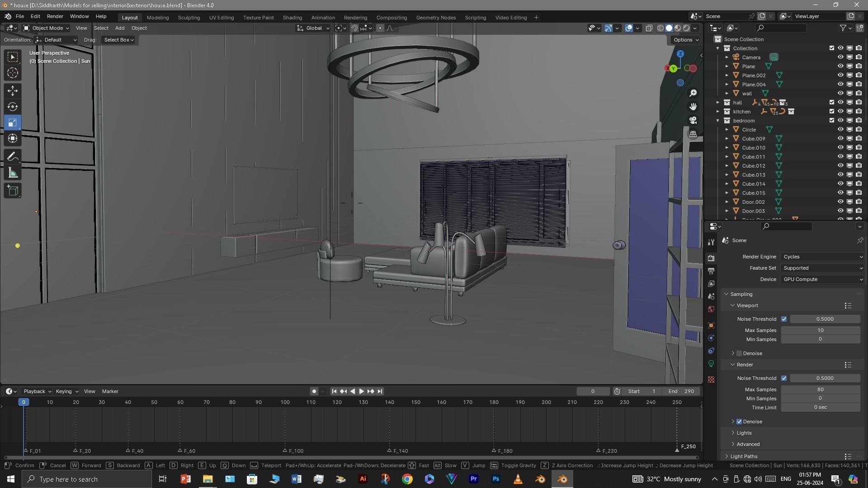This screenshot has width=868, height=488.
Task: Open the Output properties tab icon
Action: click(x=711, y=271)
